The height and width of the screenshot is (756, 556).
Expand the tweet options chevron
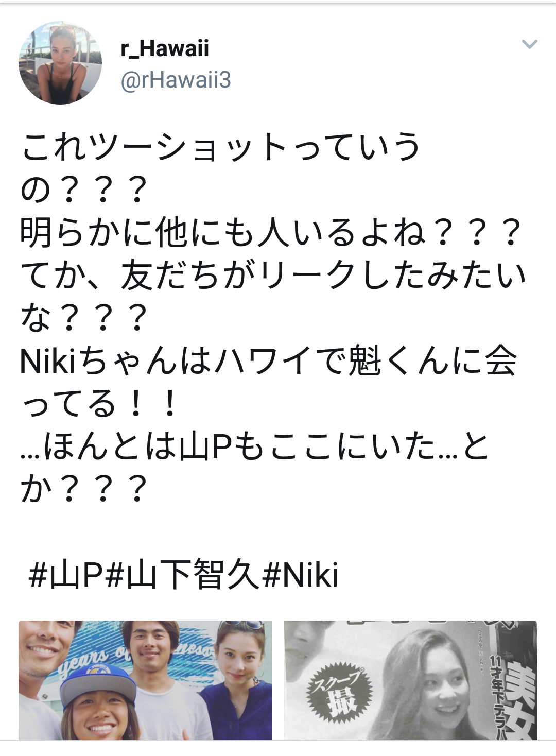530,44
